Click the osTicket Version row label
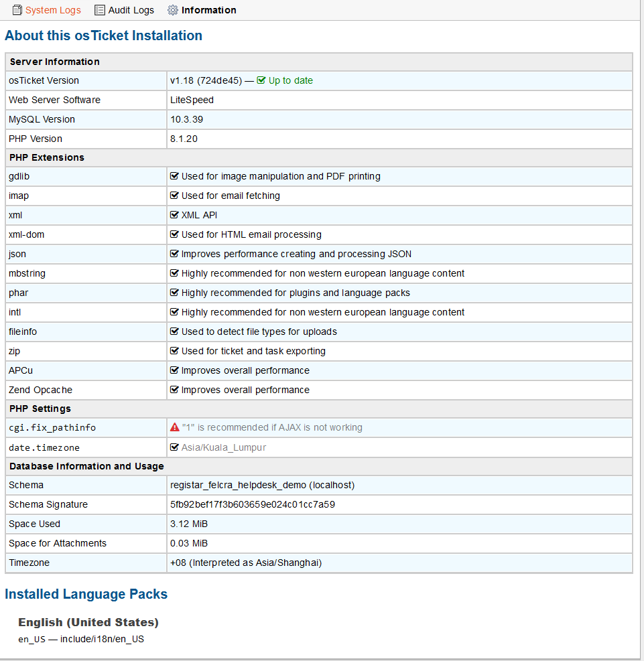The width and height of the screenshot is (644, 661). (44, 80)
